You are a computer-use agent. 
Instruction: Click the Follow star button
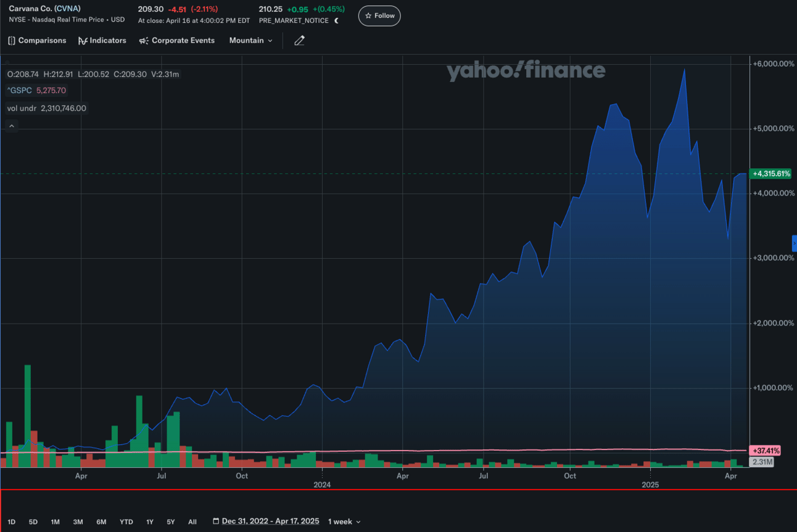[x=379, y=16]
